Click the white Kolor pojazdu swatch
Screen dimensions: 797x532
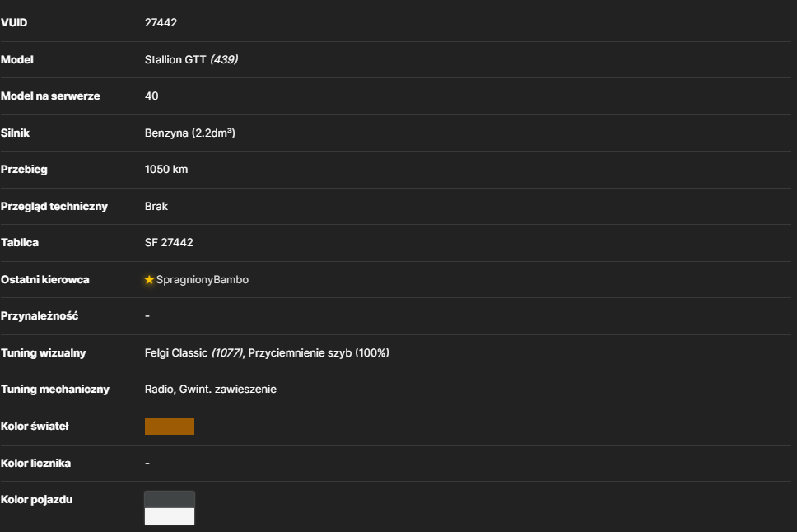pos(170,516)
